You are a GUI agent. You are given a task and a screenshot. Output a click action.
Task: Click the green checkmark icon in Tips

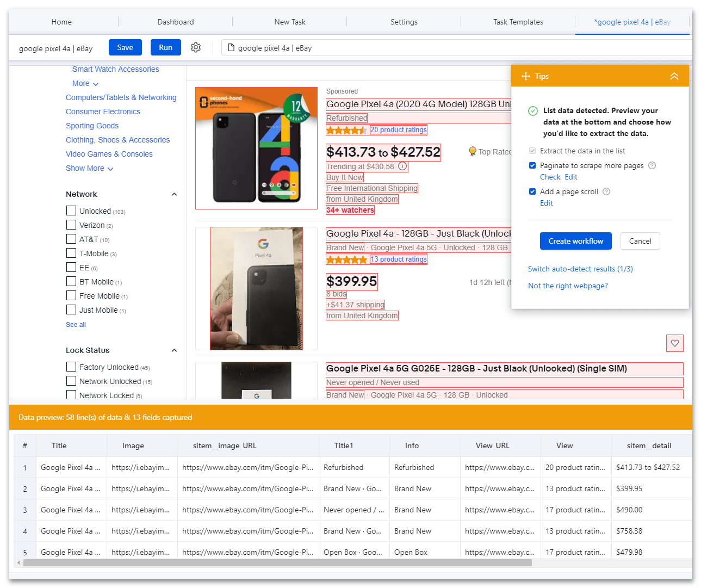tap(533, 111)
